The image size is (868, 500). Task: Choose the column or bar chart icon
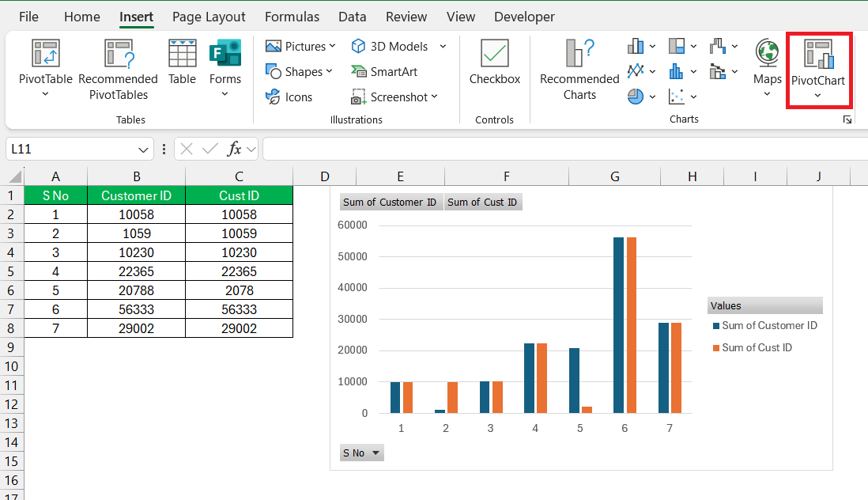[636, 46]
